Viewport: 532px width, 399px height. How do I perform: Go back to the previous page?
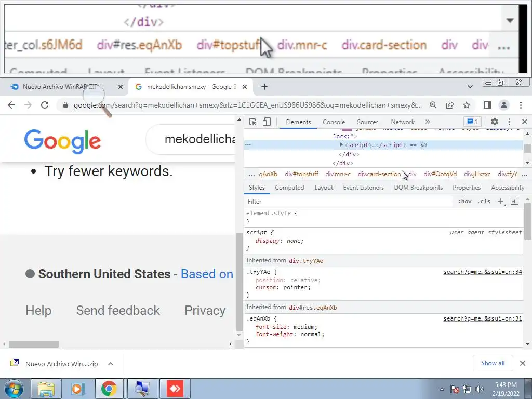(x=11, y=105)
